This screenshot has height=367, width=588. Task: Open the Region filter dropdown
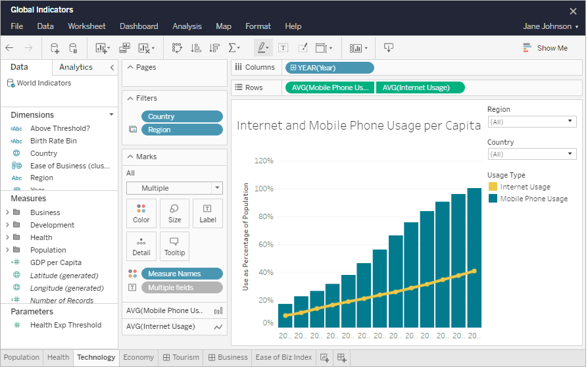531,122
